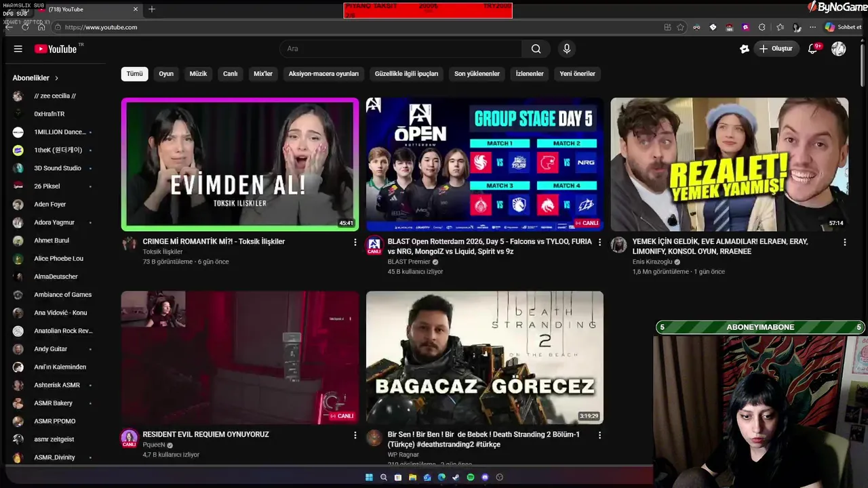Start voice search with the microphone icon

point(567,49)
